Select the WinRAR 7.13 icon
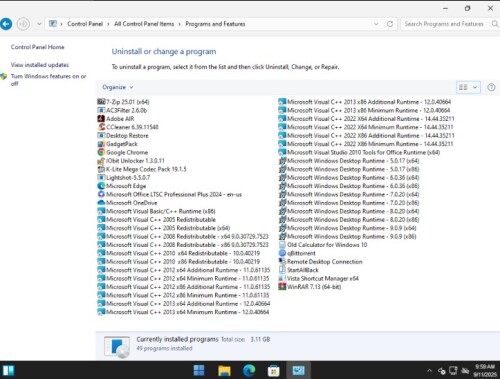Viewport: 500px width, 379px height. coord(282,287)
